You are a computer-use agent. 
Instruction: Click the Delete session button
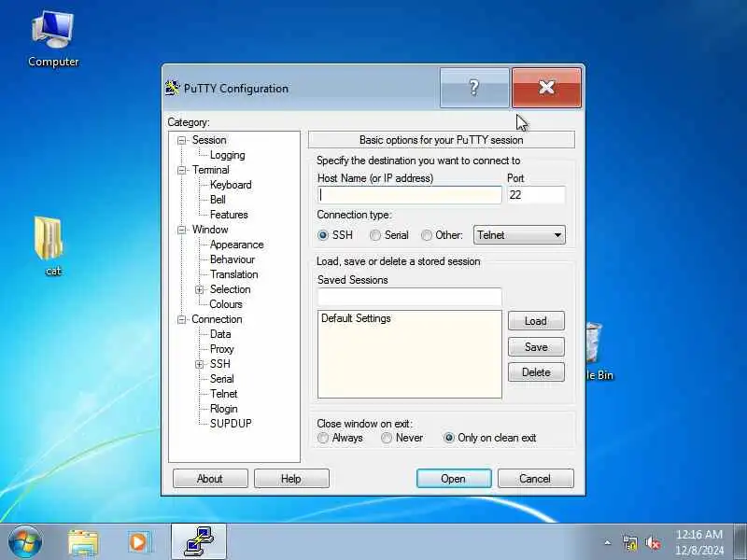point(536,372)
